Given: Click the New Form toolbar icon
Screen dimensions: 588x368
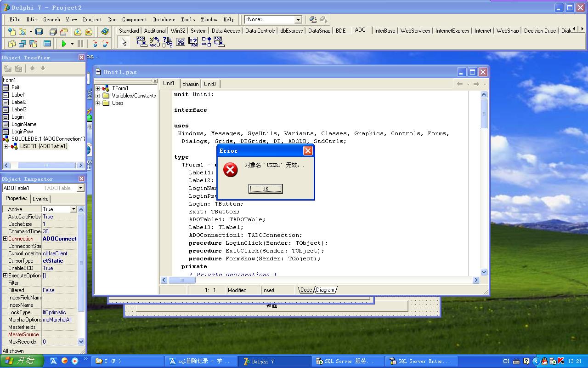Looking at the screenshot, I should (47, 44).
